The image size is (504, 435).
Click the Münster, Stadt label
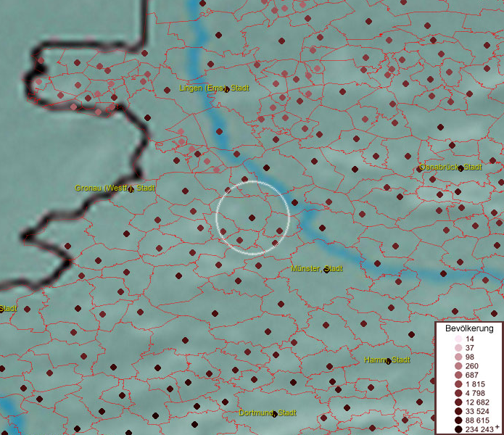[317, 268]
